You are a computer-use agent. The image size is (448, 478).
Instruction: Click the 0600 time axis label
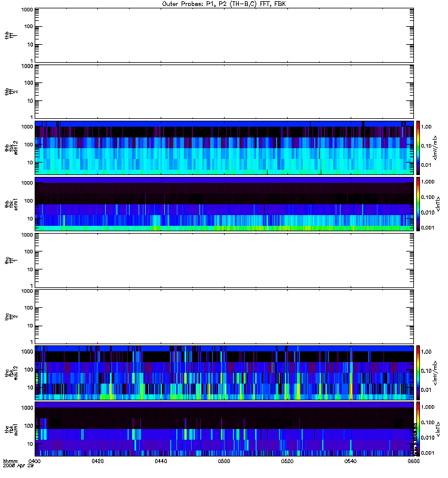click(413, 461)
